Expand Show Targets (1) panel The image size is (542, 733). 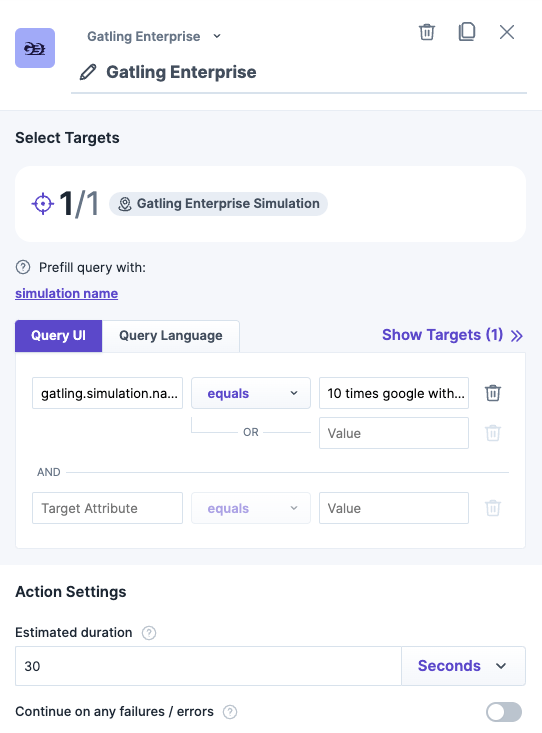click(x=452, y=335)
